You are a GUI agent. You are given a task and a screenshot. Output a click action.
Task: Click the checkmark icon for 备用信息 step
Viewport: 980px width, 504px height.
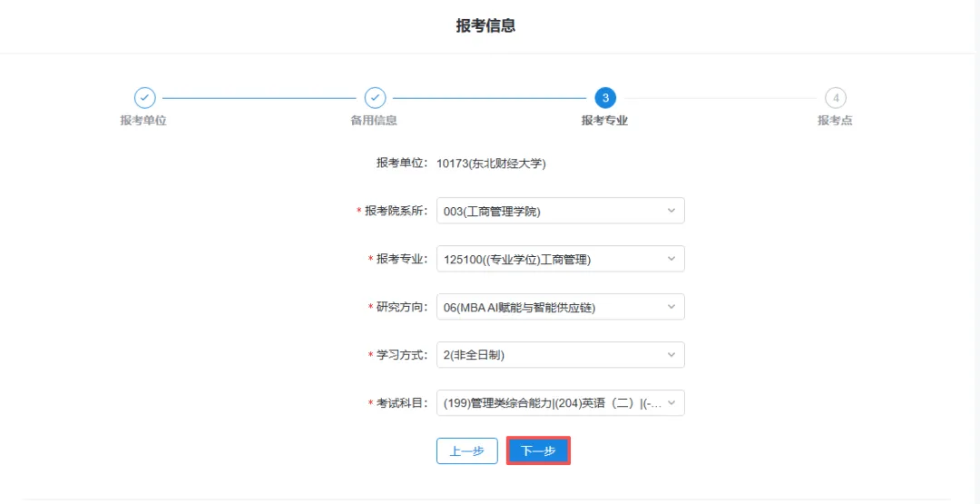(x=375, y=98)
